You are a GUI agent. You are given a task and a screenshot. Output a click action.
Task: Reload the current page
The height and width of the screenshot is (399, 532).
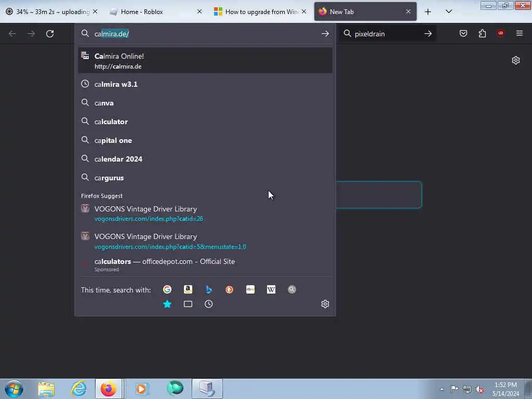[50, 34]
